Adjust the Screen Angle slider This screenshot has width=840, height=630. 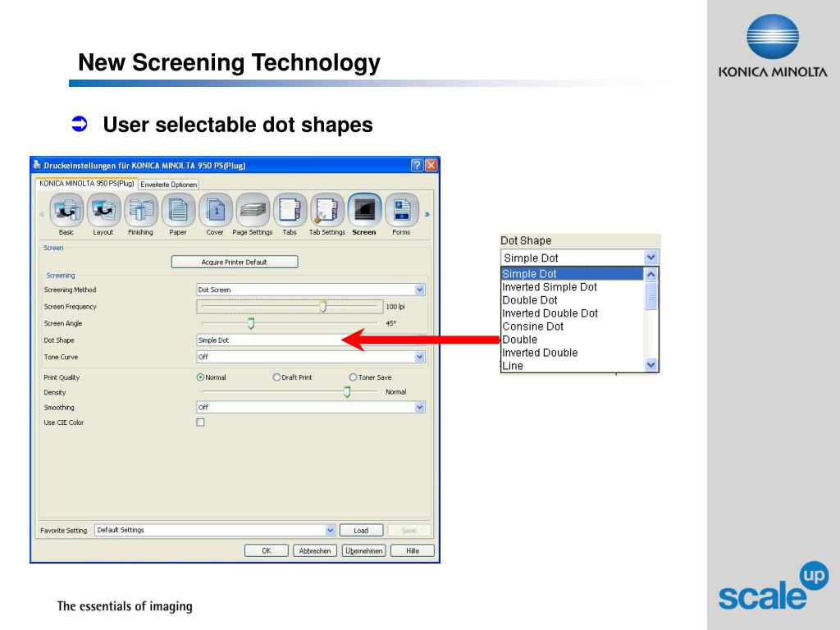(251, 323)
